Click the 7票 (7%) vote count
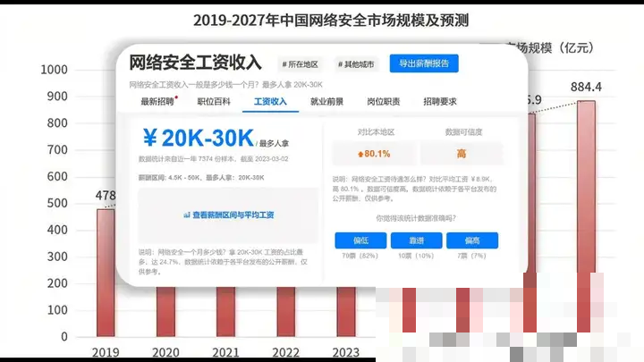The width and height of the screenshot is (644, 362). [471, 256]
